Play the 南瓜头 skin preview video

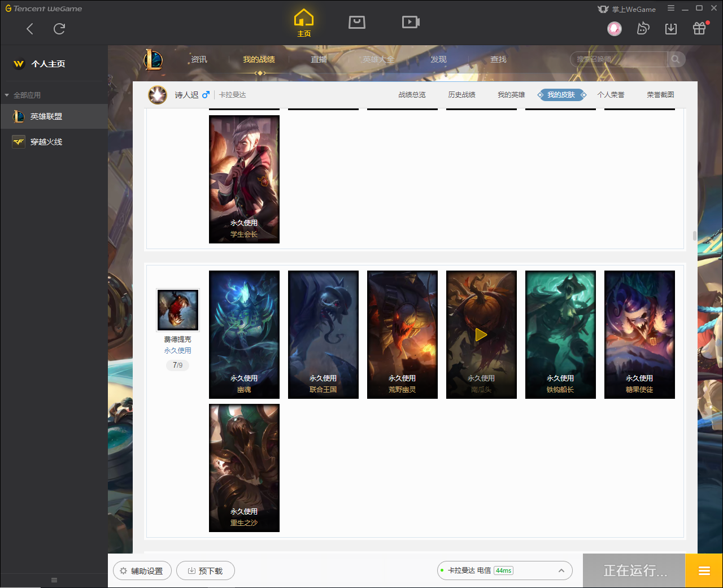click(x=481, y=334)
